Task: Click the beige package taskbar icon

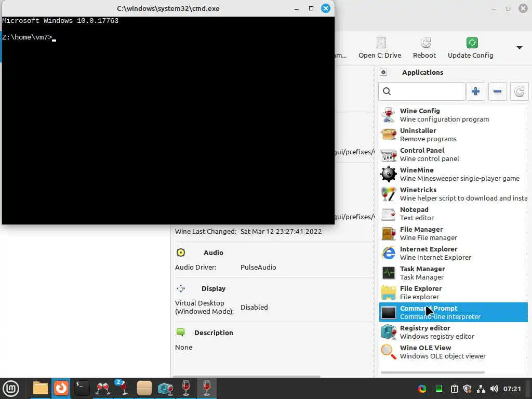Action: tap(144, 388)
